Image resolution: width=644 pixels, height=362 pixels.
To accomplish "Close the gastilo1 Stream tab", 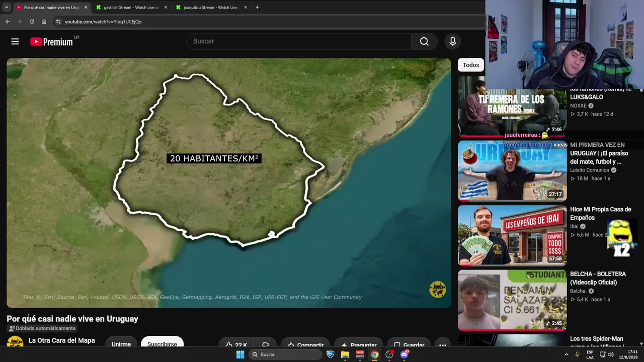I will (166, 8).
